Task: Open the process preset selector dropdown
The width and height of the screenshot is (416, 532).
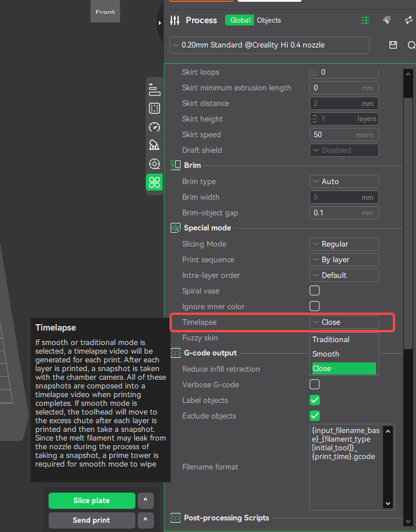Action: point(270,45)
